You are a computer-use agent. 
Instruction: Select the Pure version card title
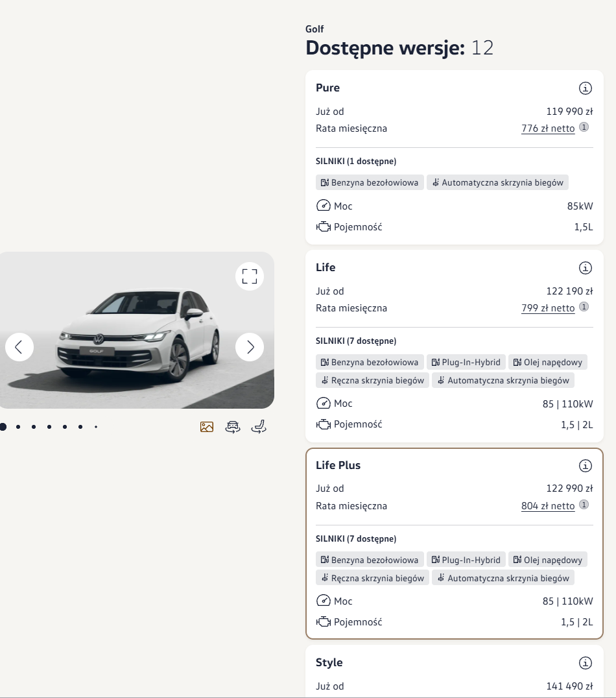click(x=327, y=88)
